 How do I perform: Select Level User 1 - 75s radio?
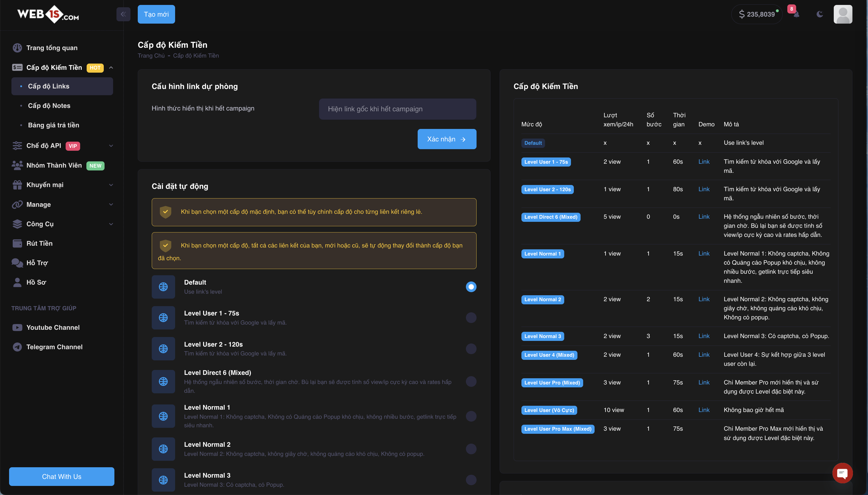pos(471,318)
